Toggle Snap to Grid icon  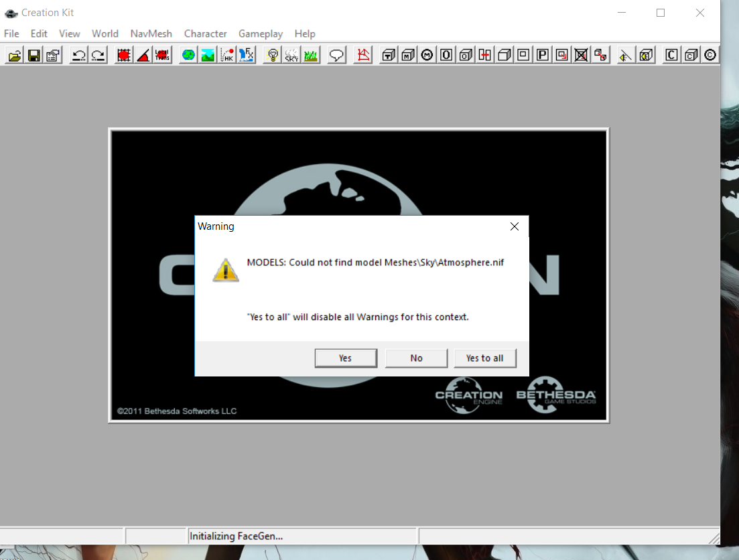pyautogui.click(x=124, y=55)
